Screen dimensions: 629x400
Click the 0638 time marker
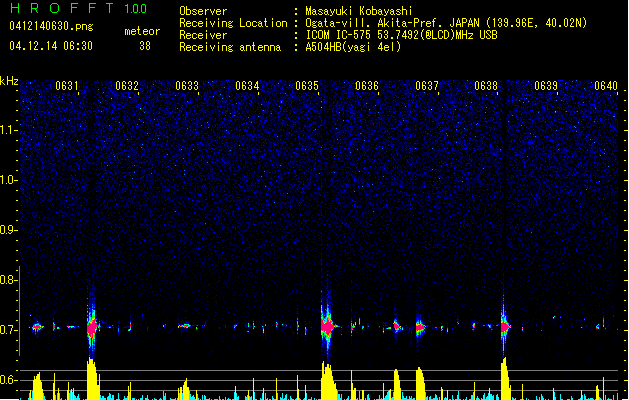(486, 86)
